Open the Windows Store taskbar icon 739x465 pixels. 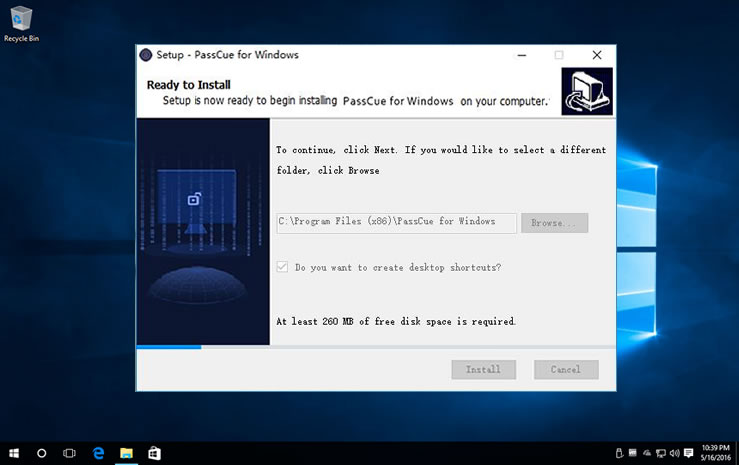154,453
